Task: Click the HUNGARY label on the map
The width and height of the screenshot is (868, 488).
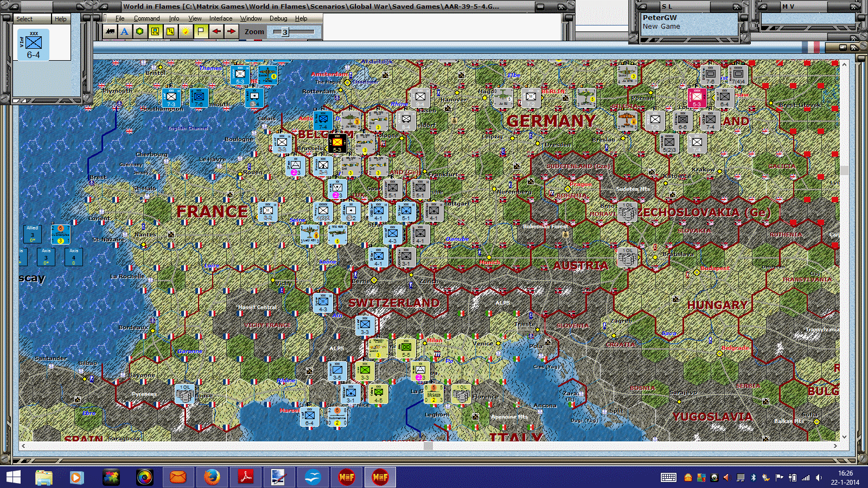Action: [x=718, y=305]
